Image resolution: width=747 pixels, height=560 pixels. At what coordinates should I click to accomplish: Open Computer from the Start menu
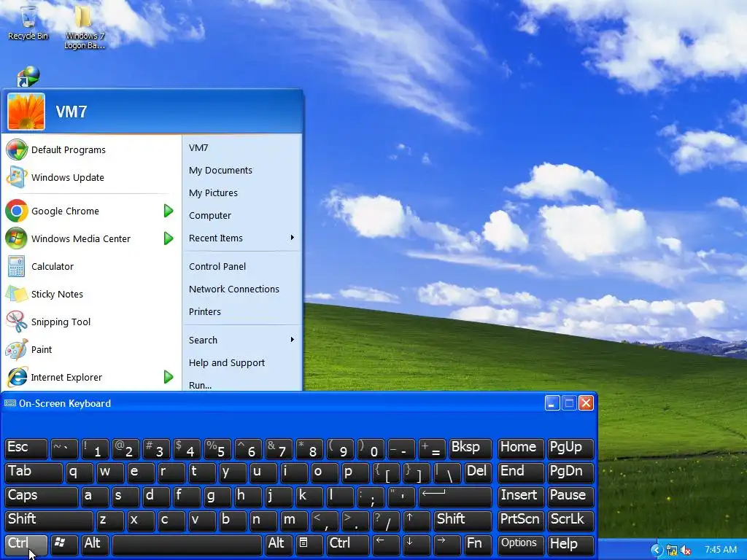(x=242, y=216)
